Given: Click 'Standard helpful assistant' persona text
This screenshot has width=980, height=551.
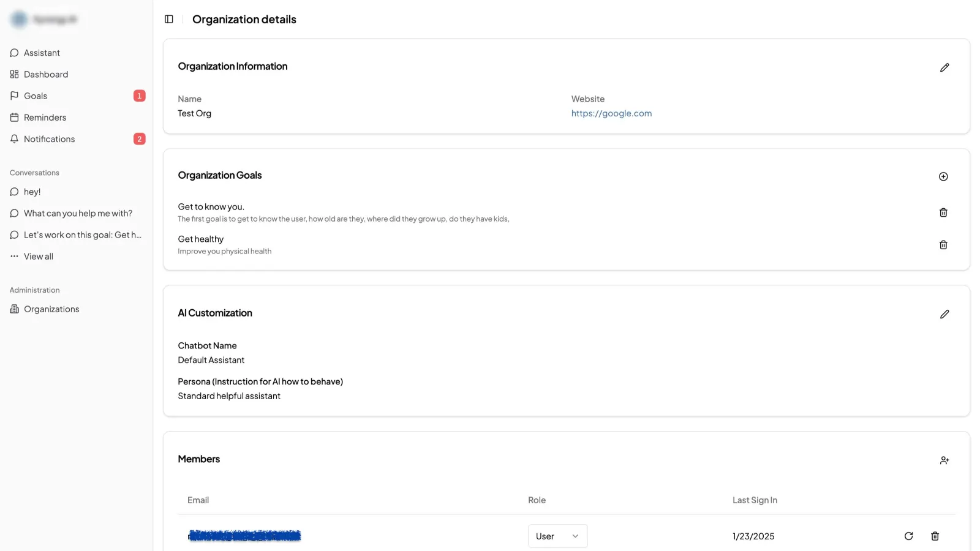Looking at the screenshot, I should coord(229,396).
